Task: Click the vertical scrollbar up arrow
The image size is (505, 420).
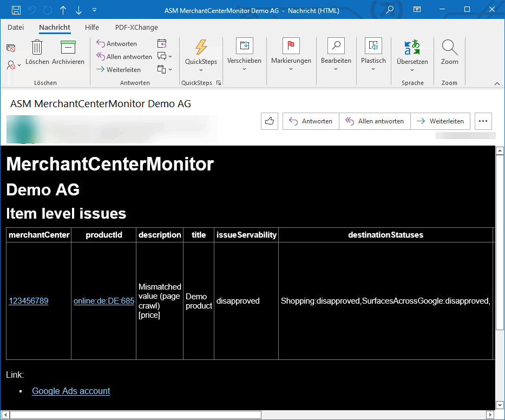Action: 500,150
